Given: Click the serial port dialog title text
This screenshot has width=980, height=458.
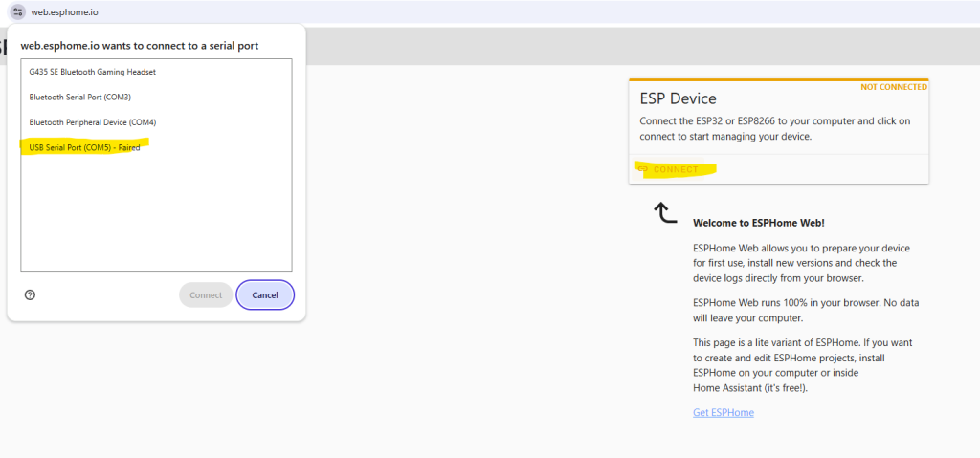Looking at the screenshot, I should pos(140,46).
